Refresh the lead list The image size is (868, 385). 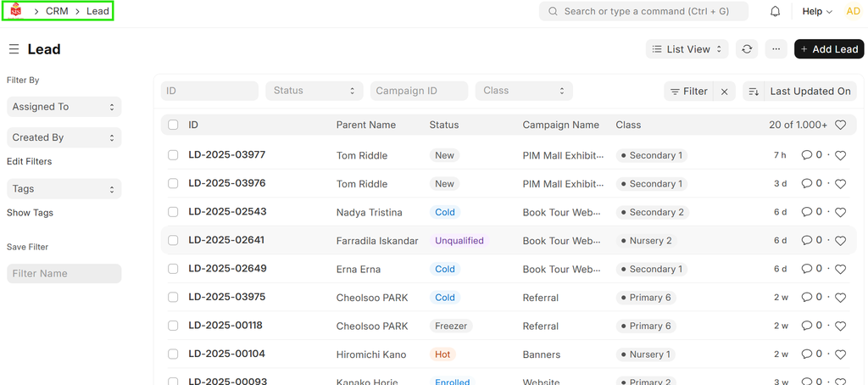click(747, 49)
